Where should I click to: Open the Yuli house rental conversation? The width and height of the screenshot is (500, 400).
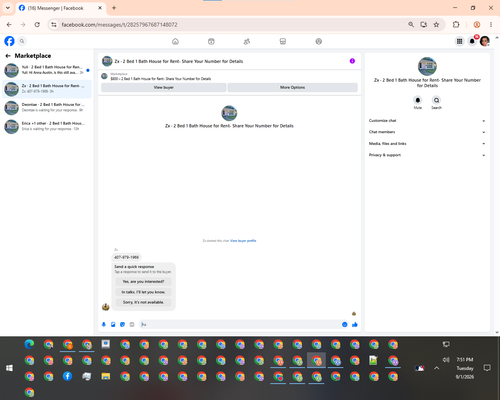coord(47,70)
